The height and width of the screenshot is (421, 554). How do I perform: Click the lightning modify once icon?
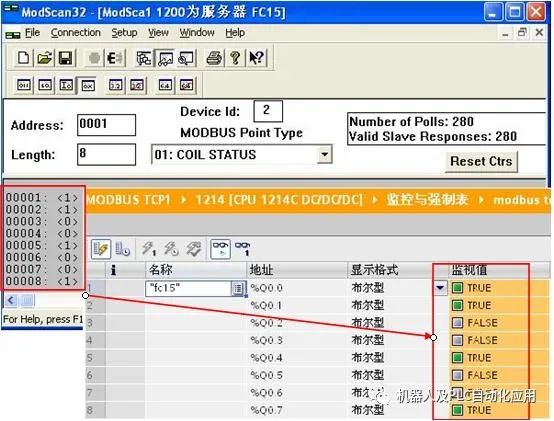[148, 249]
